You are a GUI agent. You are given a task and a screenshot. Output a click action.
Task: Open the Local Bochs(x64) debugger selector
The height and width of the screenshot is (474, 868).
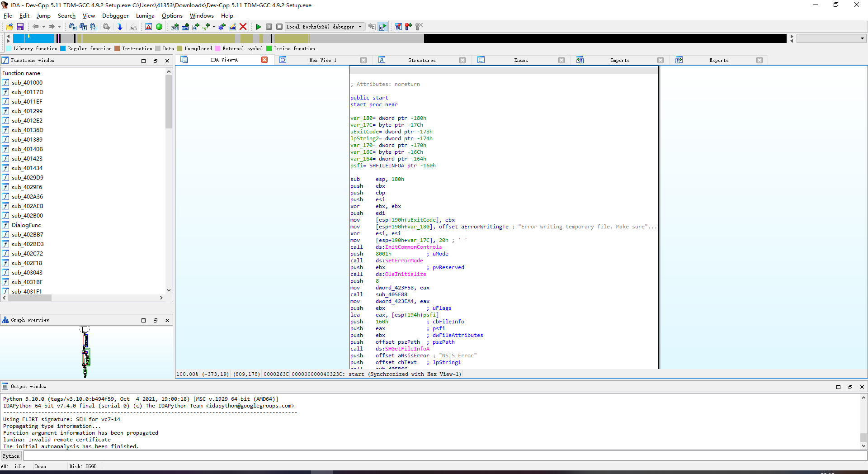click(x=324, y=27)
